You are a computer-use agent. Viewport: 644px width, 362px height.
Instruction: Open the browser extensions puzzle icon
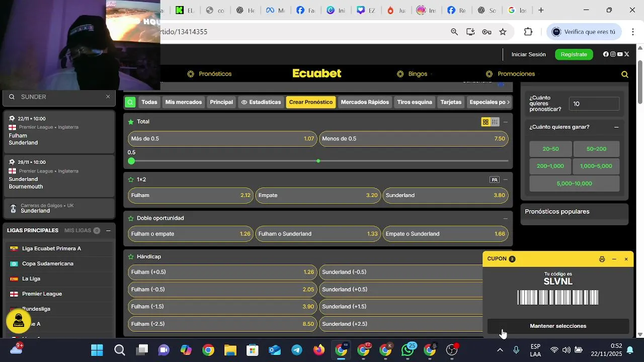[528, 32]
